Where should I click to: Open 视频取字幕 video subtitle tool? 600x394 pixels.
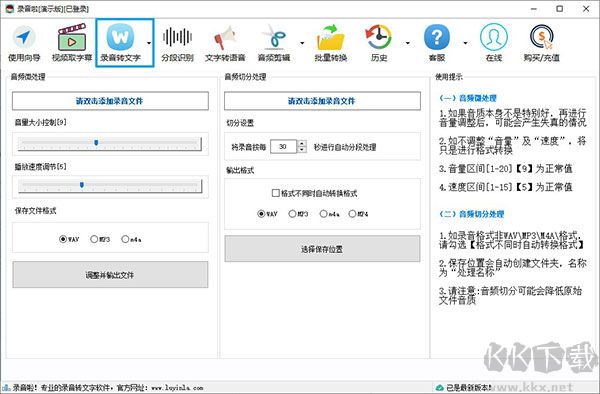[x=72, y=43]
